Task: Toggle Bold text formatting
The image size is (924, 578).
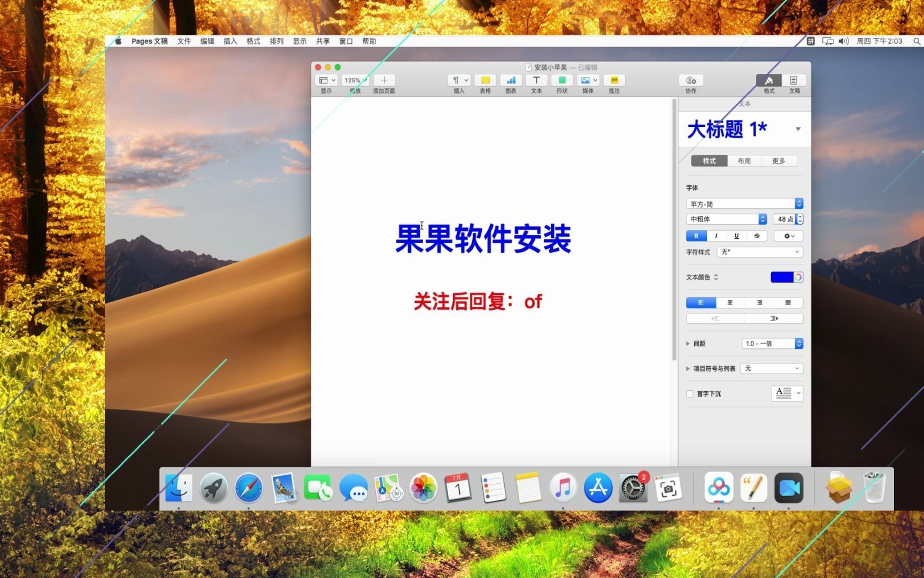Action: [696, 236]
